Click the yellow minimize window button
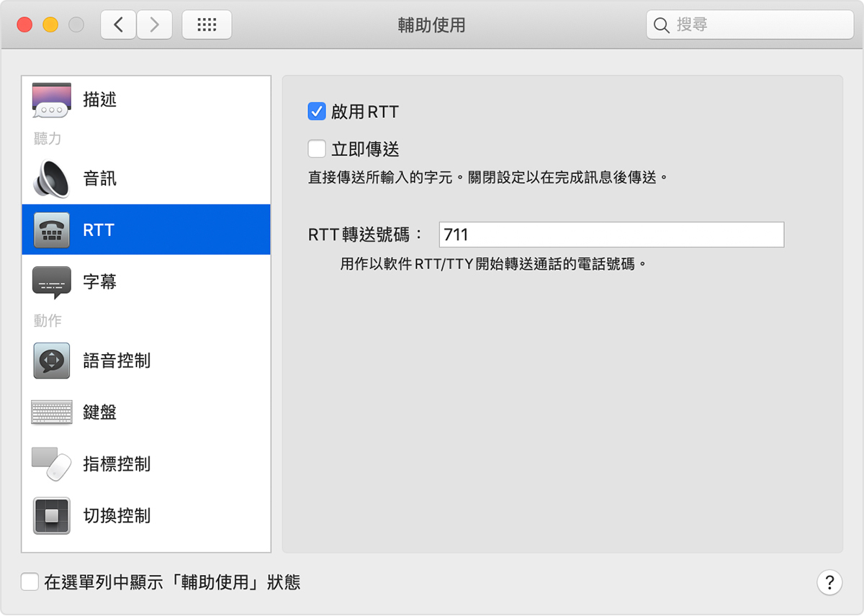The image size is (864, 616). (x=50, y=25)
